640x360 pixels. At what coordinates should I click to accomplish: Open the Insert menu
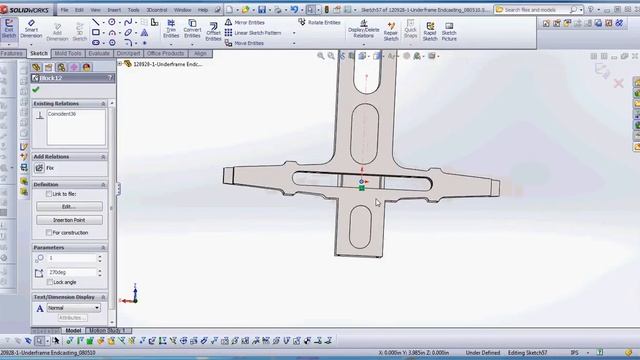114,9
